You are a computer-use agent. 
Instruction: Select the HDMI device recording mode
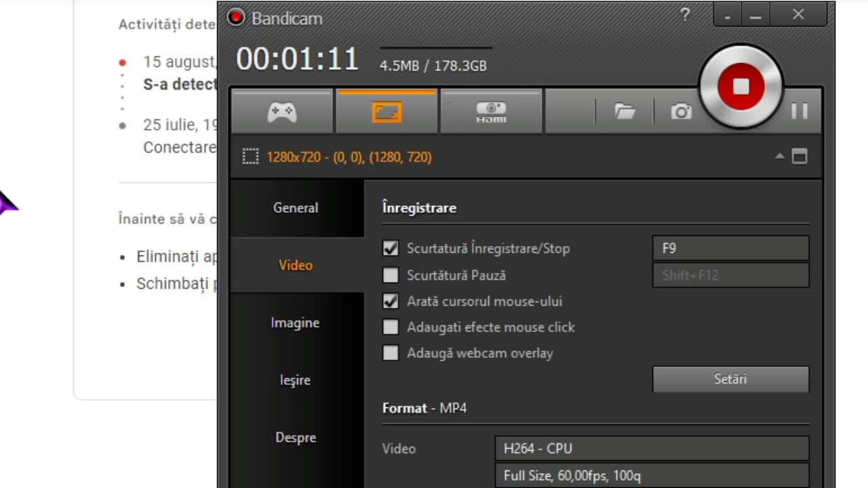[491, 112]
